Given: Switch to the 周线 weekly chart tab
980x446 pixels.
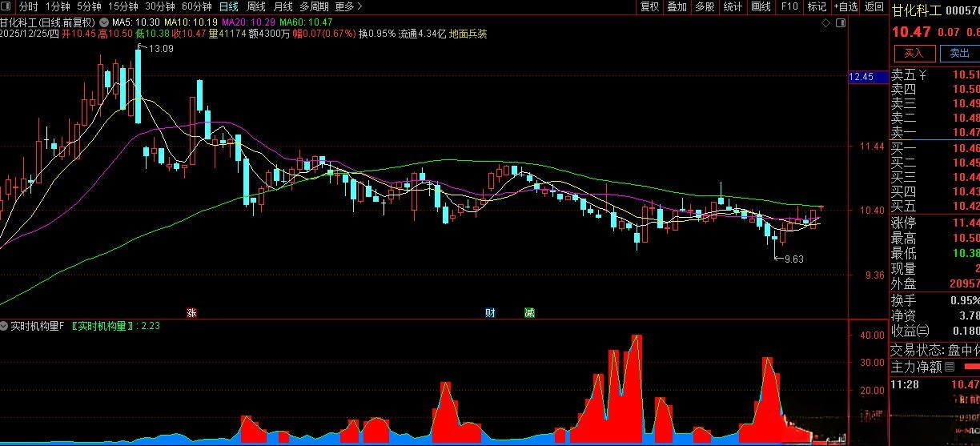Looking at the screenshot, I should (255, 6).
